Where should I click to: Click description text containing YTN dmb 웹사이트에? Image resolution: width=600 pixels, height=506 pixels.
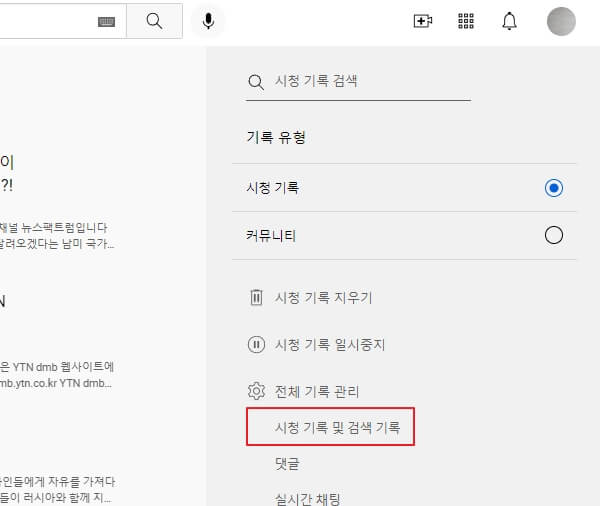click(57, 367)
